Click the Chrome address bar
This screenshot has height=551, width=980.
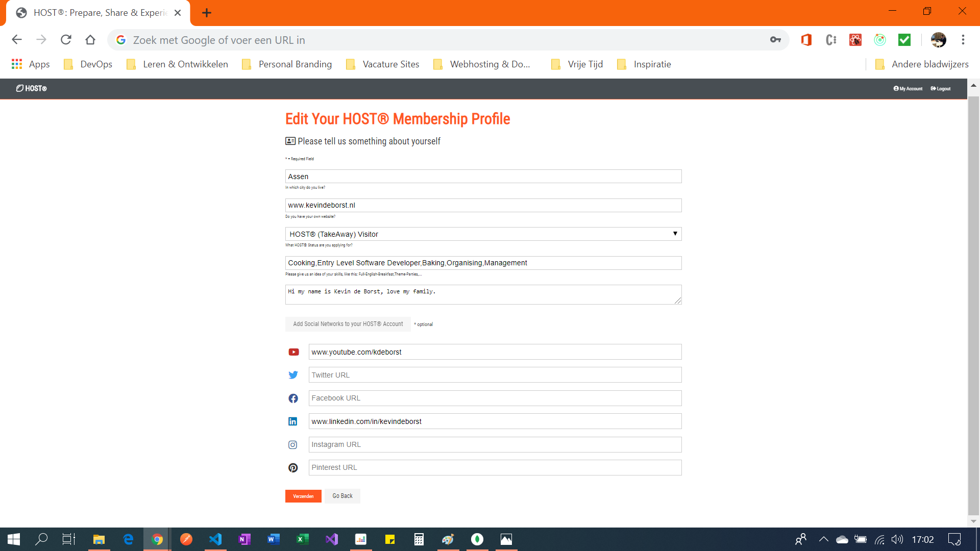click(x=449, y=40)
